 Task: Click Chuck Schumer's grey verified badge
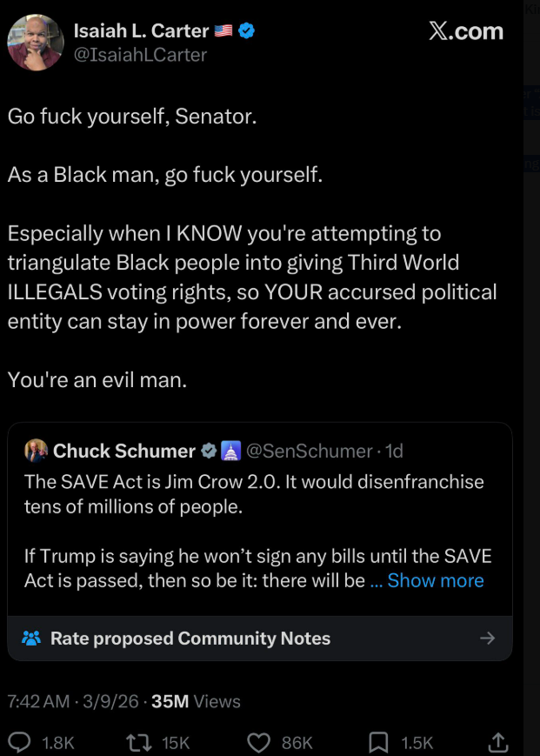210,451
